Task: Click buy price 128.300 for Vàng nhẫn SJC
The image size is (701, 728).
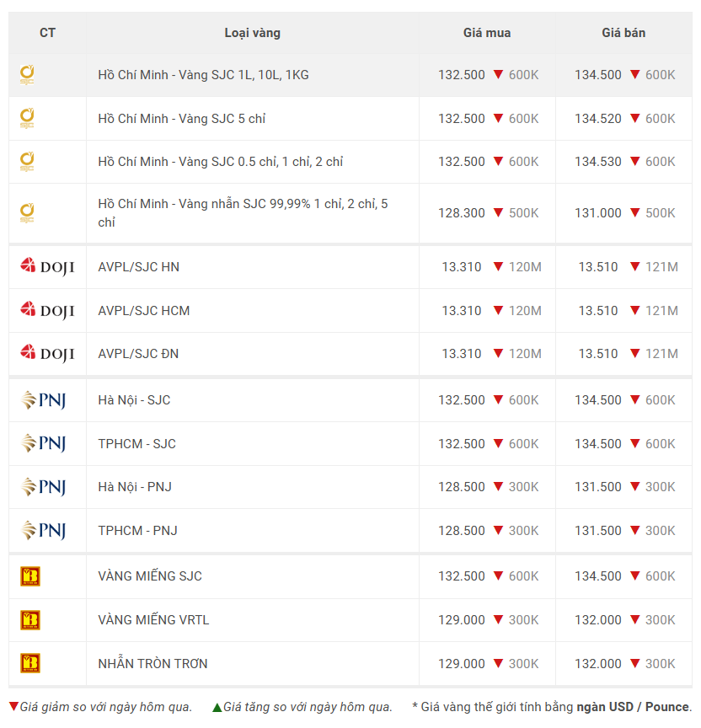Action: coord(462,213)
